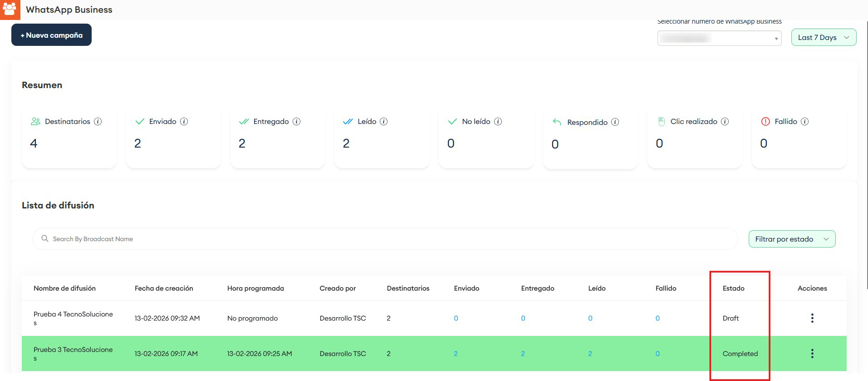868x381 pixels.
Task: Click the info icon next to Respondido
Action: click(x=615, y=122)
